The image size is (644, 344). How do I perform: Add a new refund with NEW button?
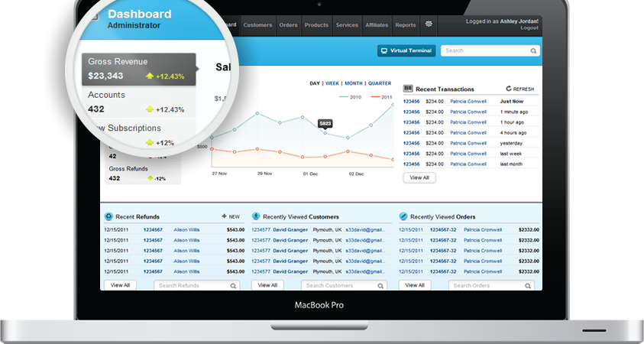coord(230,217)
